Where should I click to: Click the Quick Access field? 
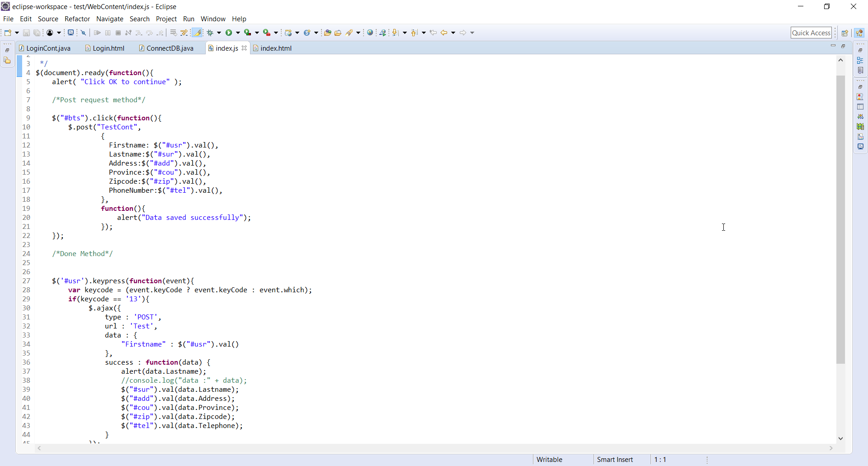[811, 32]
